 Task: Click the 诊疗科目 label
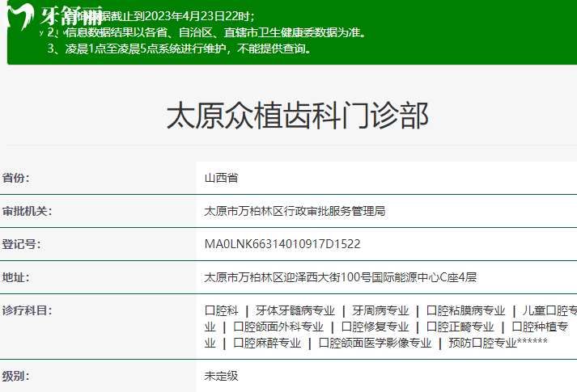pos(27,310)
